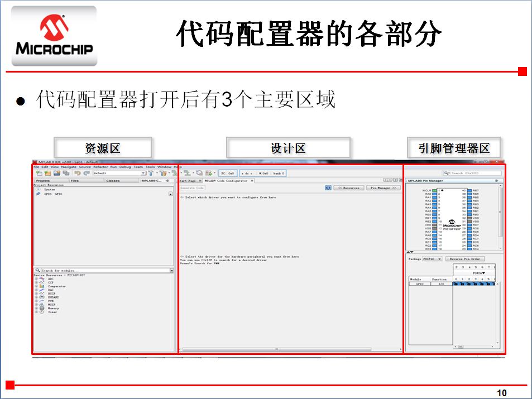The image size is (532, 399).
Task: Click the blue info icon beside Resources button
Action: coord(328,188)
